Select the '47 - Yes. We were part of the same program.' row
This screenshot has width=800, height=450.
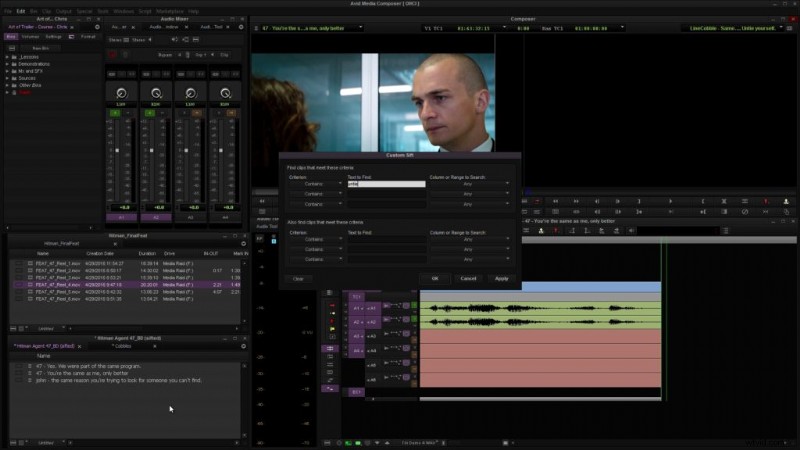[125, 366]
